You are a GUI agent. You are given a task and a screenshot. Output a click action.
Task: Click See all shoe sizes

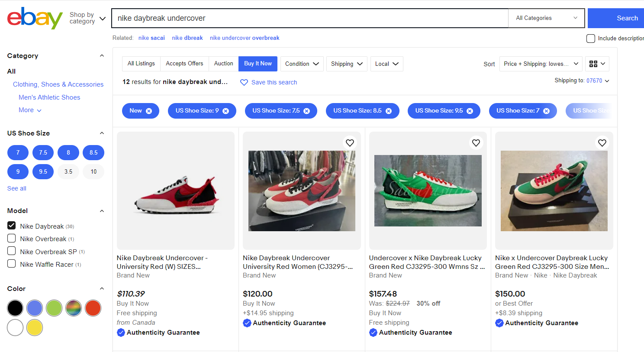[x=17, y=188]
